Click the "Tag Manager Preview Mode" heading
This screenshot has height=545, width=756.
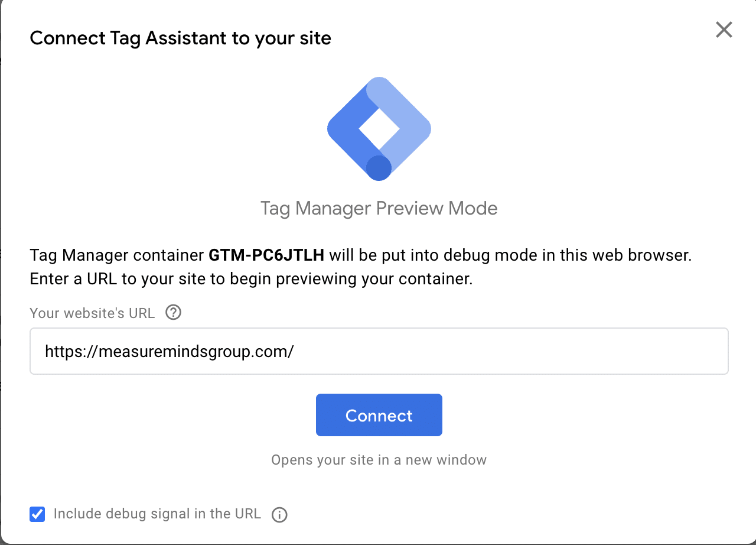click(x=379, y=208)
